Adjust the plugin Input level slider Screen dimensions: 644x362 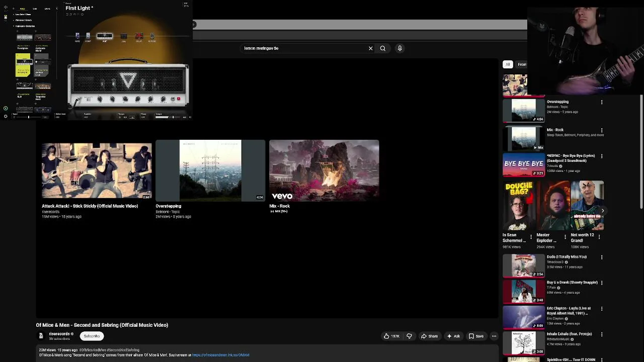point(29,117)
